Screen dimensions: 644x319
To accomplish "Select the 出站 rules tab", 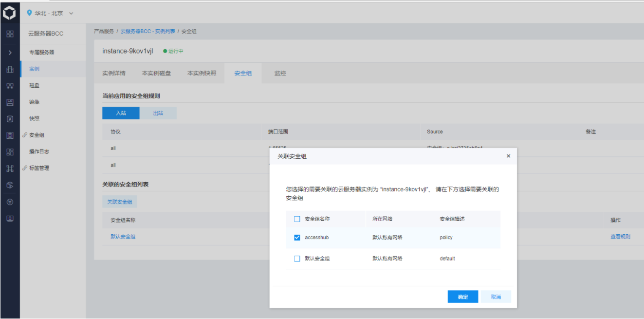I will coord(158,113).
